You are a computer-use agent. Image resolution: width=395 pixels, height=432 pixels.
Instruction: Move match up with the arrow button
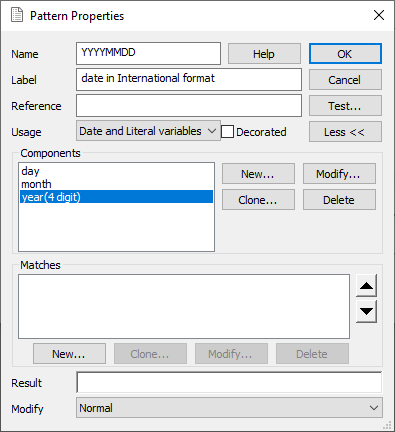pyautogui.click(x=366, y=285)
